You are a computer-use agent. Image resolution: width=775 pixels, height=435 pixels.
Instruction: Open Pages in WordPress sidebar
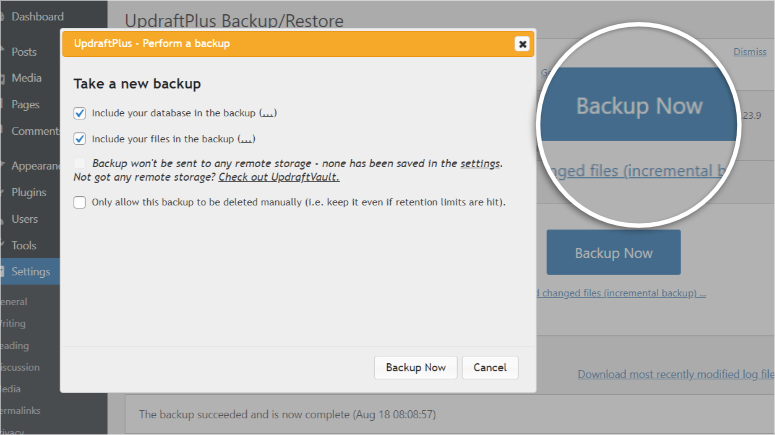pos(25,105)
